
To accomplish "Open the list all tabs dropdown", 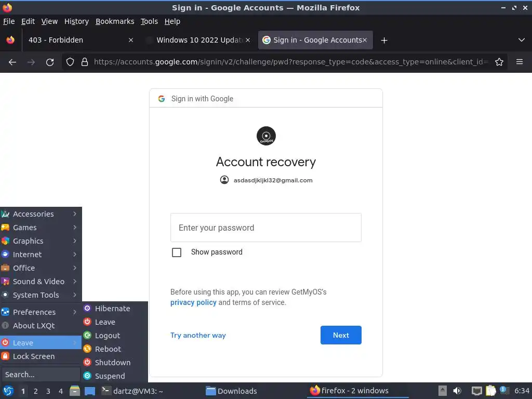I will point(522,40).
